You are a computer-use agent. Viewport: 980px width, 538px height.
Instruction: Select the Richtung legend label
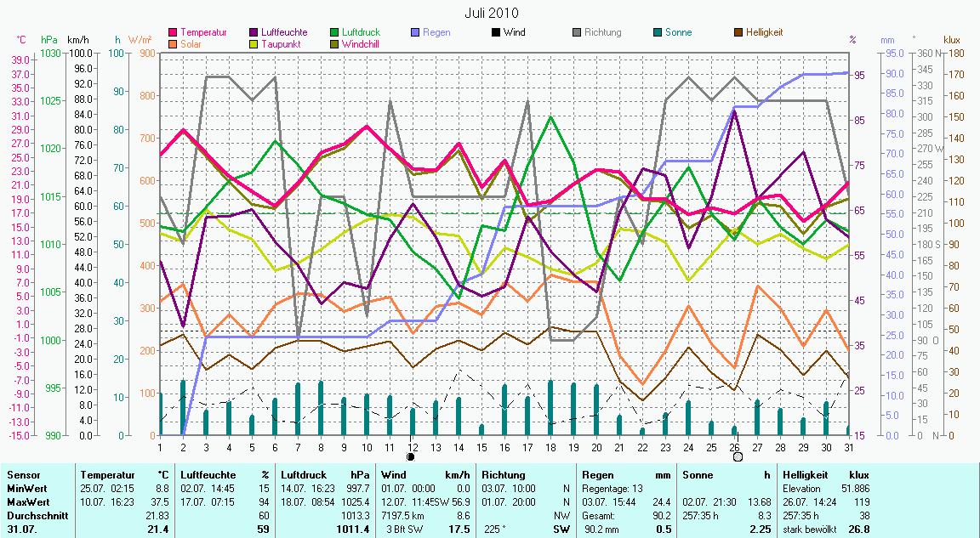coord(602,33)
